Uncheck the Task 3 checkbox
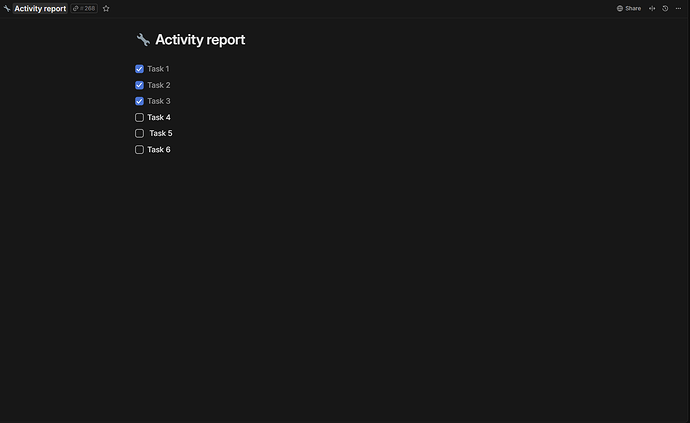This screenshot has height=423, width=690. tap(139, 101)
